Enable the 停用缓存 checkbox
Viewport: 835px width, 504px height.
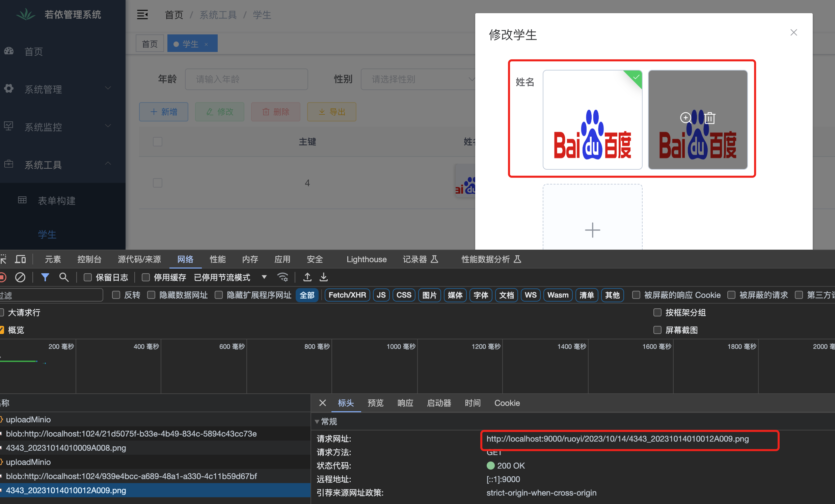point(146,277)
